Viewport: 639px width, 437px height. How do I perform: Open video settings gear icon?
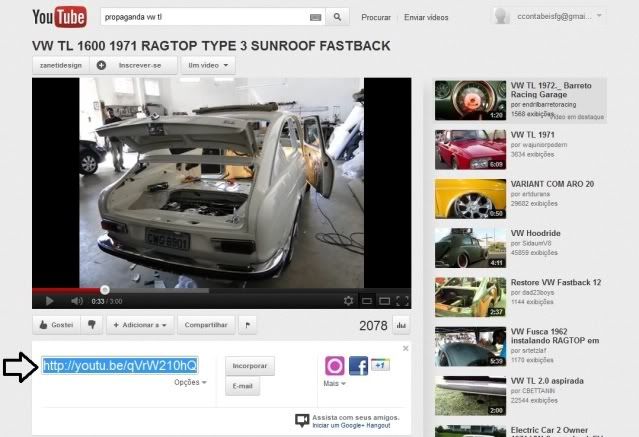point(348,301)
